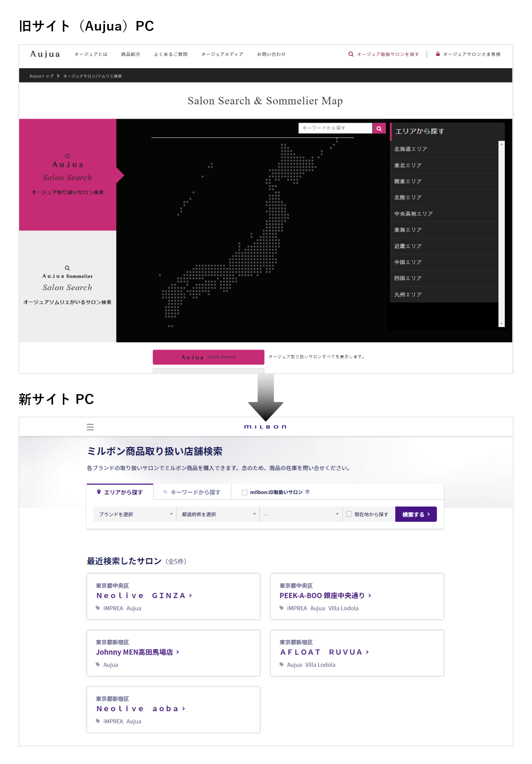Enable the milbon:iD取扱いサロン checkbox
Screen dimensions: 532x764
(244, 492)
